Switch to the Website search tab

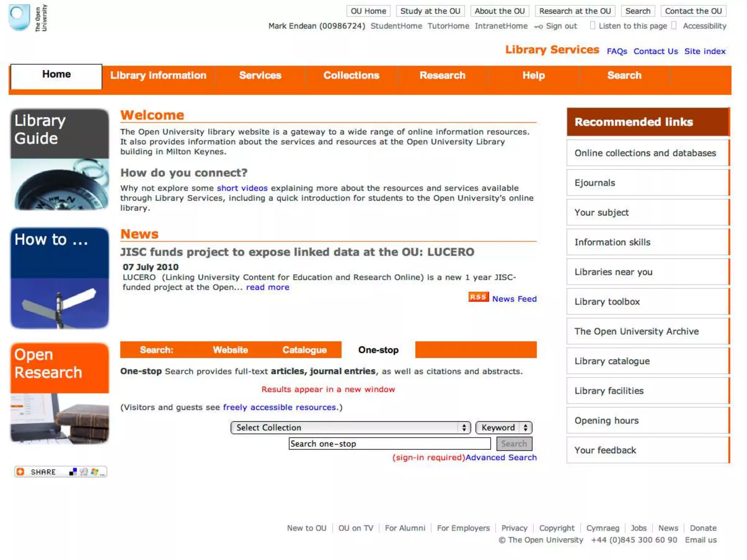(230, 350)
